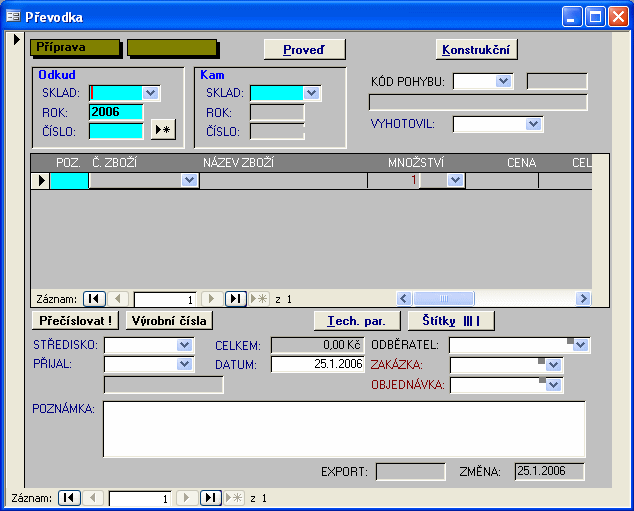Open ZAKÁZKA dropdown
634x511 pixels.
coord(554,365)
